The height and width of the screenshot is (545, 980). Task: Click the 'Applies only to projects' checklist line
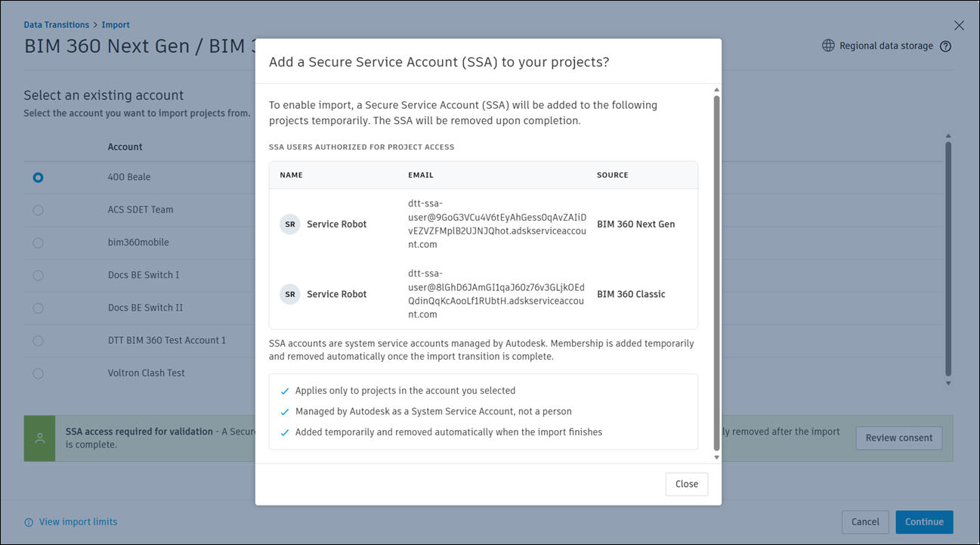click(405, 391)
